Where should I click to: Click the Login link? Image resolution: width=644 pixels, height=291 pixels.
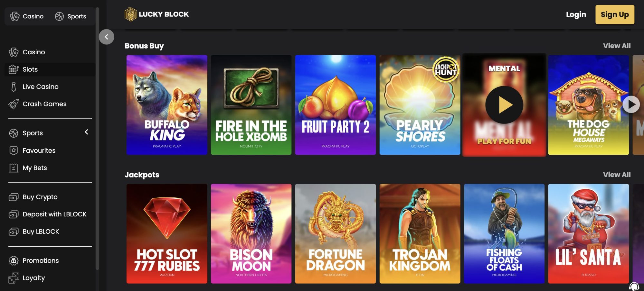576,14
